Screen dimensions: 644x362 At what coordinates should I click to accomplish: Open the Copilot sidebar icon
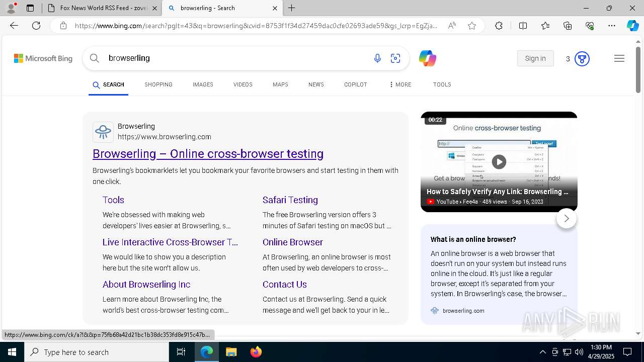coord(632,26)
